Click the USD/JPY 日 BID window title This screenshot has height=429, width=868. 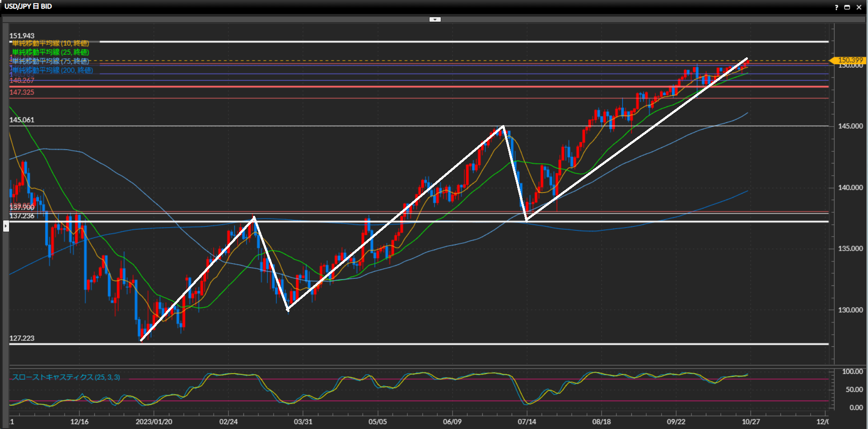tap(28, 6)
